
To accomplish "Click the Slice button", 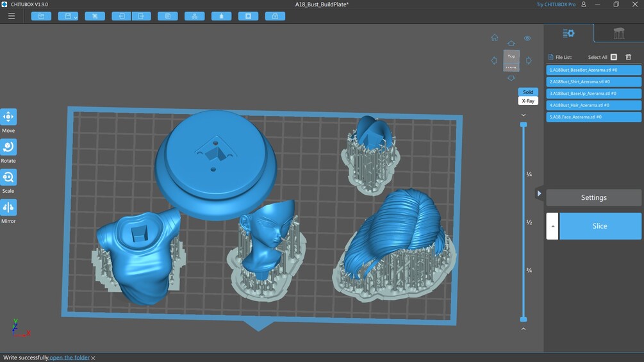I will (600, 226).
